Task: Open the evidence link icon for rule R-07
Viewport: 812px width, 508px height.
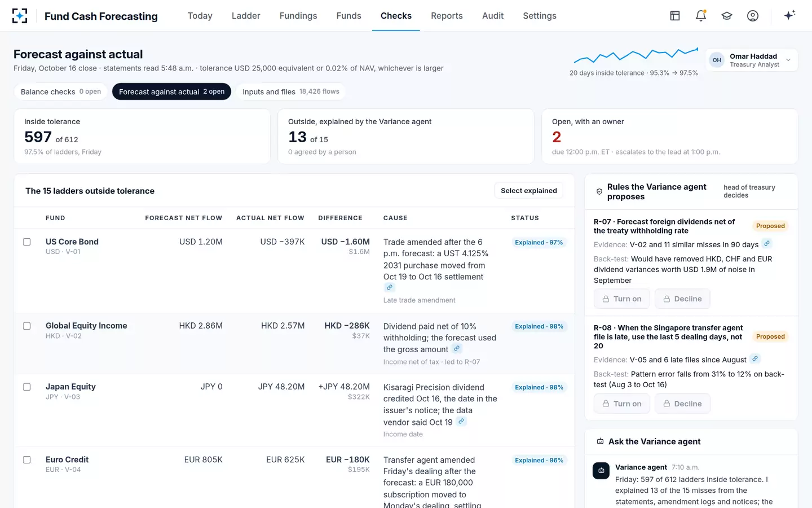Action: (x=767, y=244)
